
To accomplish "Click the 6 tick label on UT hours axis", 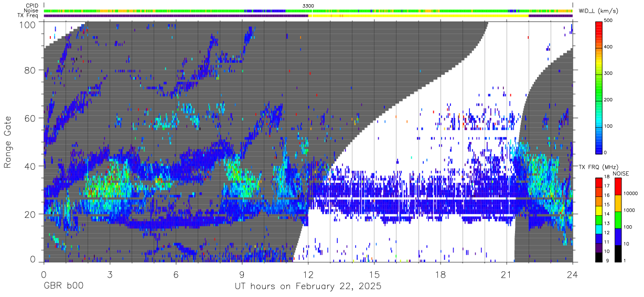I will click(176, 274).
